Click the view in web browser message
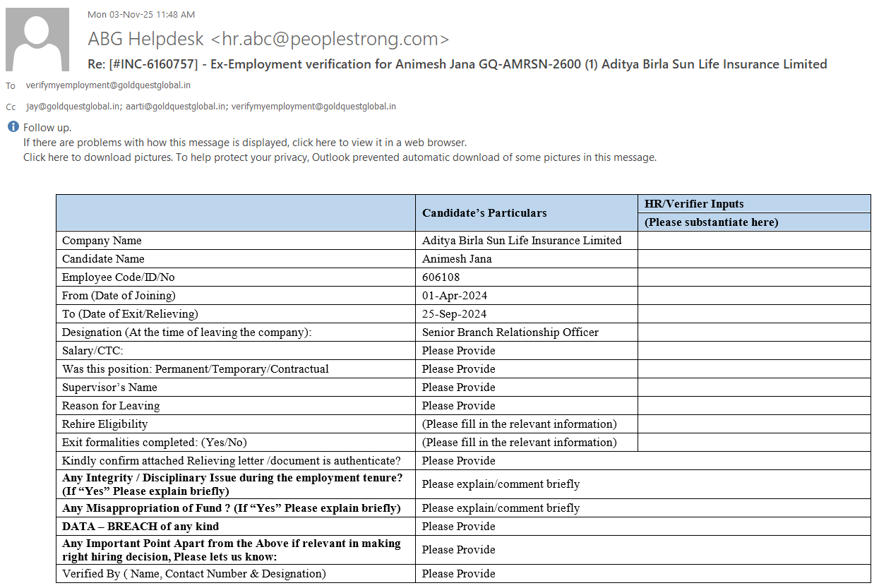The image size is (879, 588). [244, 143]
